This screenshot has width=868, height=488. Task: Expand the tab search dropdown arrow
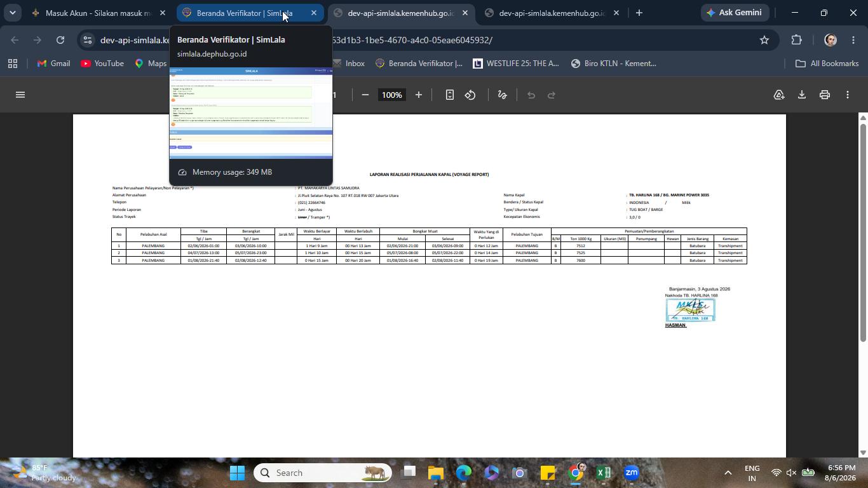(12, 13)
